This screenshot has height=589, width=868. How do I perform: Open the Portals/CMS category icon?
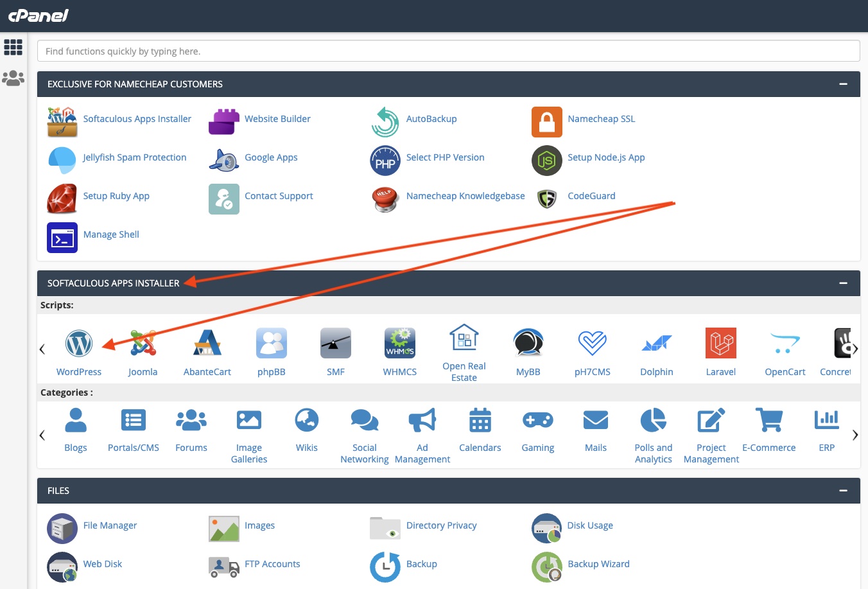pyautogui.click(x=134, y=420)
